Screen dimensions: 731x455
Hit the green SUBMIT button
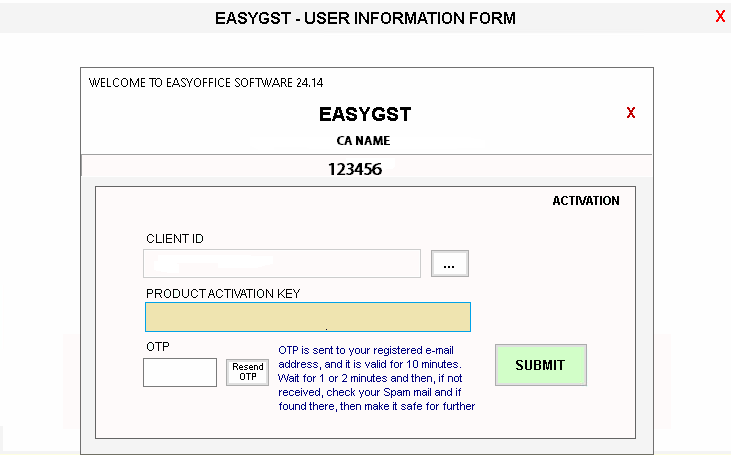point(540,365)
